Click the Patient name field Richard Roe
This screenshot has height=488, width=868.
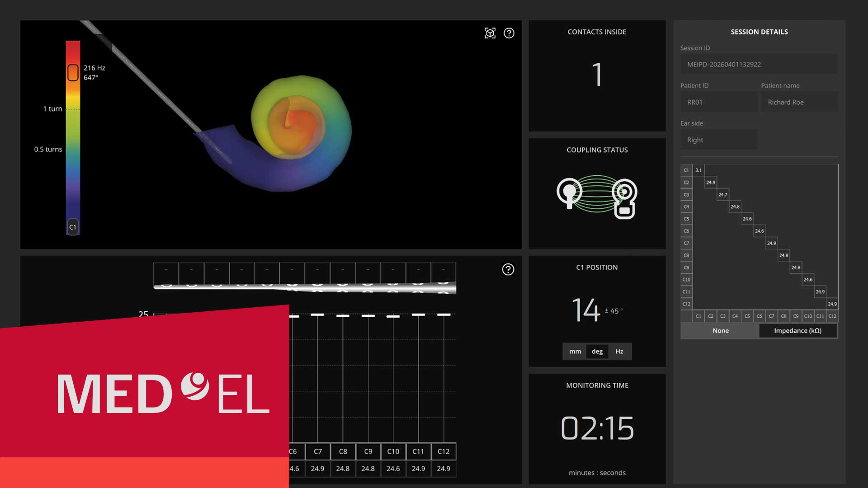coord(799,102)
